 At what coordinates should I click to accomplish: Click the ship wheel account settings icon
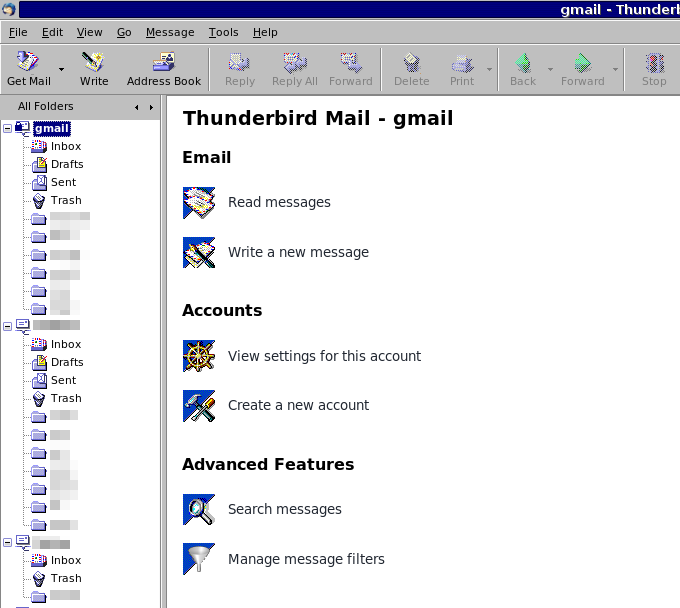(x=199, y=356)
